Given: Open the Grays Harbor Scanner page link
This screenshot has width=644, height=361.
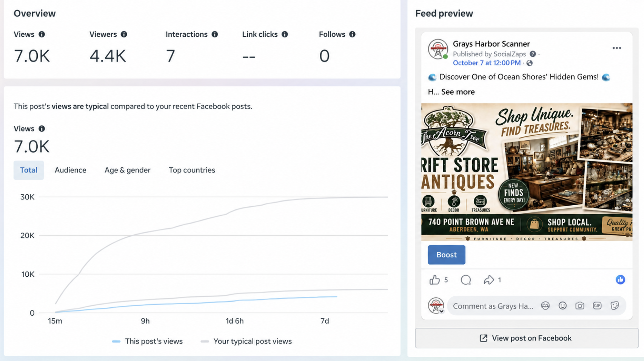Looking at the screenshot, I should pos(491,44).
